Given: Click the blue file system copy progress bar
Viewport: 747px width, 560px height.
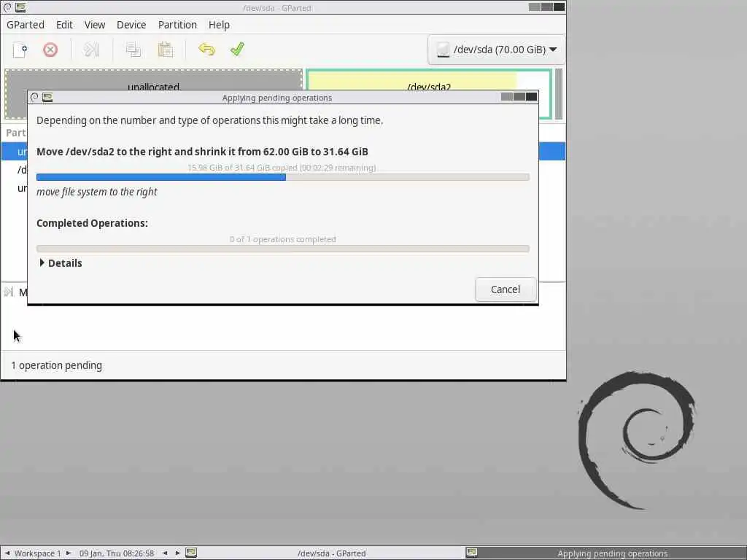Looking at the screenshot, I should (x=283, y=177).
